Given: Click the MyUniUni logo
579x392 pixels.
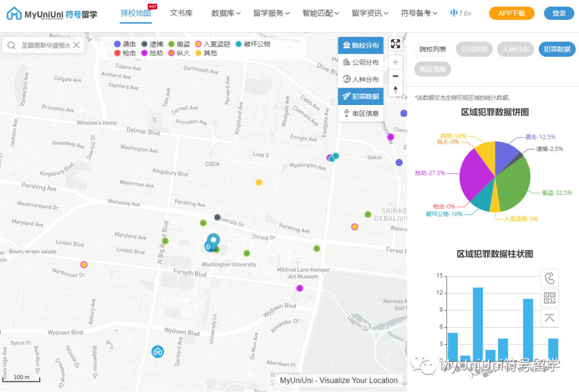Looking at the screenshot, I should tap(51, 14).
